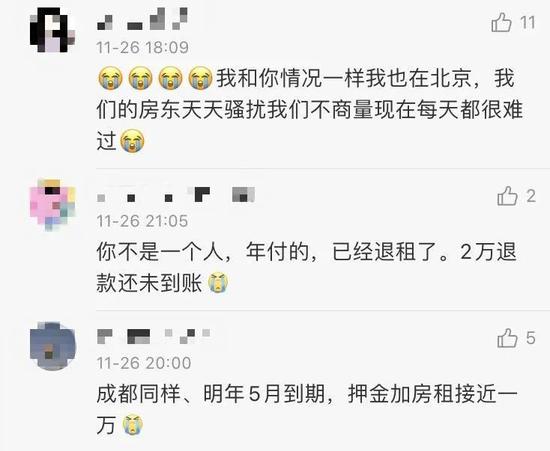The width and height of the screenshot is (550, 451).
Task: Click the like count 2
Action: click(x=531, y=196)
